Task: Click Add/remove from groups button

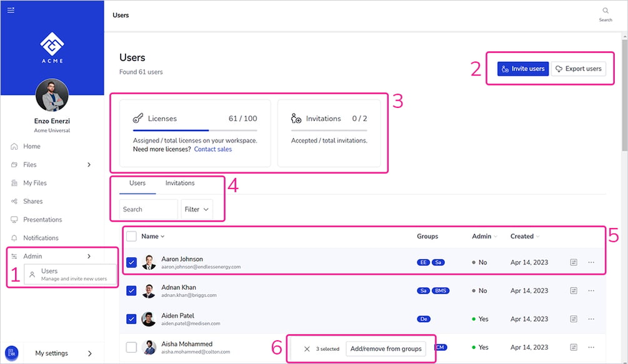Action: point(386,349)
